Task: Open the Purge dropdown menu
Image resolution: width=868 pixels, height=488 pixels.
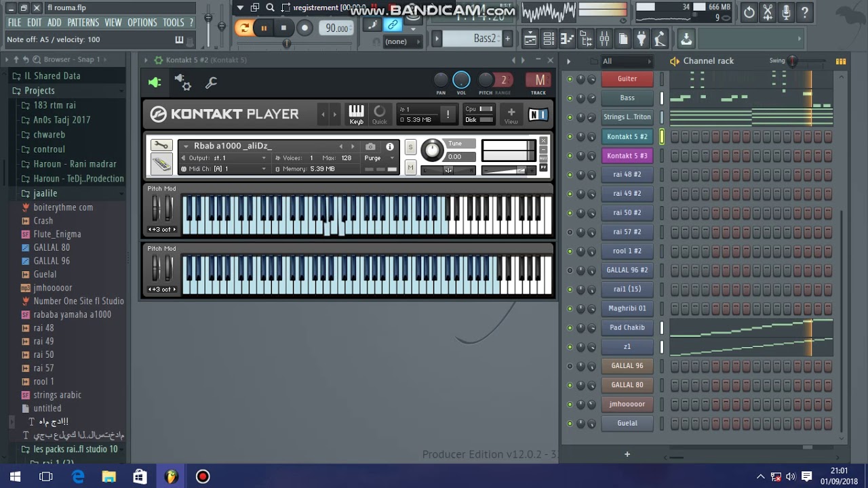Action: point(379,158)
